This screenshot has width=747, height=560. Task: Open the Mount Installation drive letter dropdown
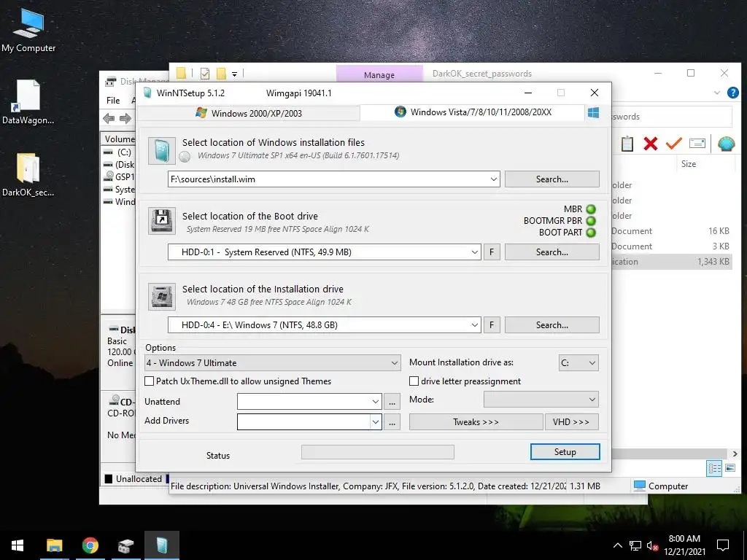[578, 363]
